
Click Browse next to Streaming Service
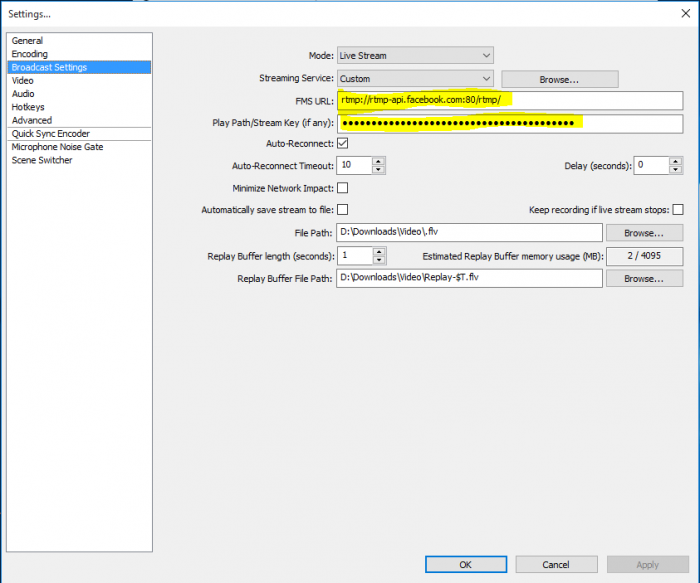560,79
